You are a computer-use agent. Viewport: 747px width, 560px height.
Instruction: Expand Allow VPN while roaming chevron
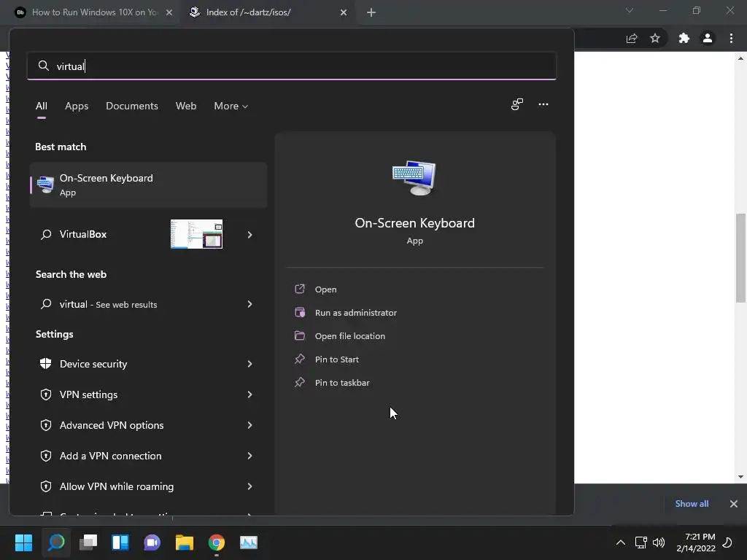click(x=249, y=486)
